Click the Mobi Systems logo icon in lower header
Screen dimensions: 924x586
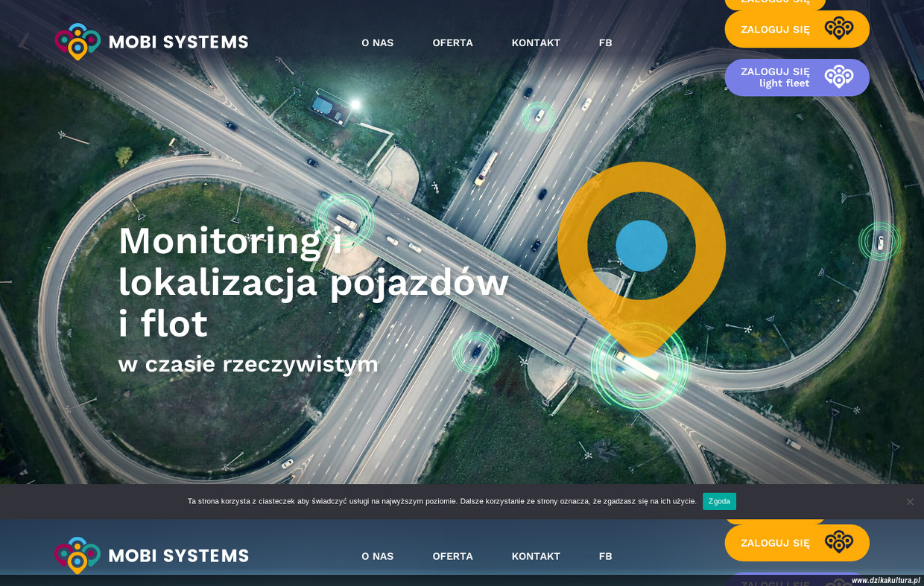tap(77, 555)
